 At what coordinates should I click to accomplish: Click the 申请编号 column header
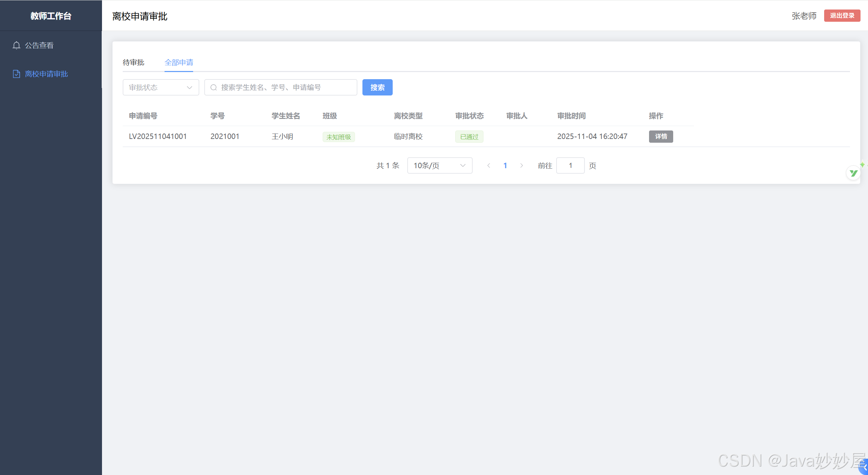tap(143, 116)
